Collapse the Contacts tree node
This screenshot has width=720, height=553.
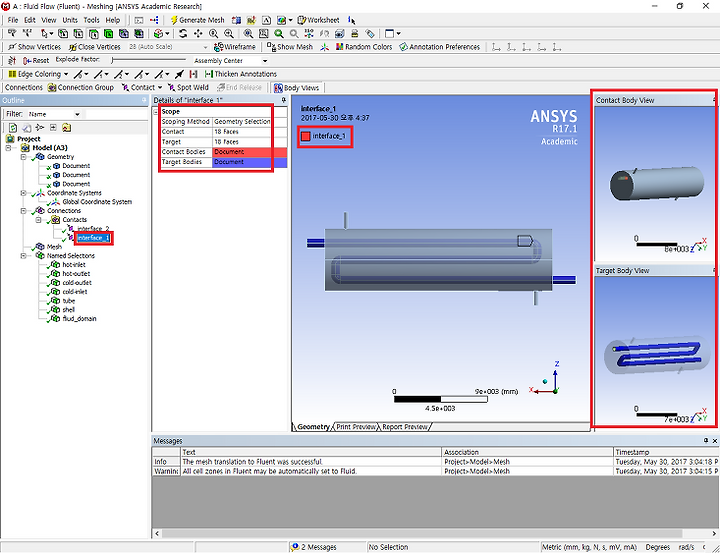(39, 220)
